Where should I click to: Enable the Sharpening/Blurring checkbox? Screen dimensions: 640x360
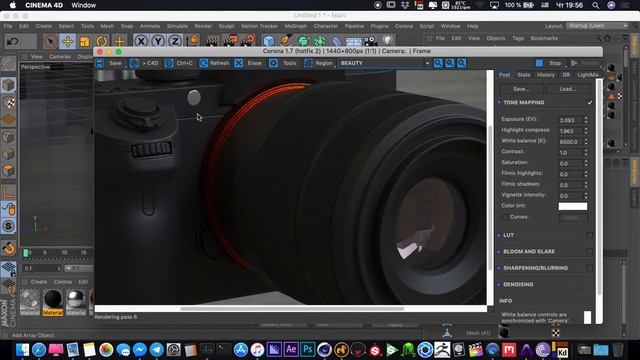(x=590, y=268)
